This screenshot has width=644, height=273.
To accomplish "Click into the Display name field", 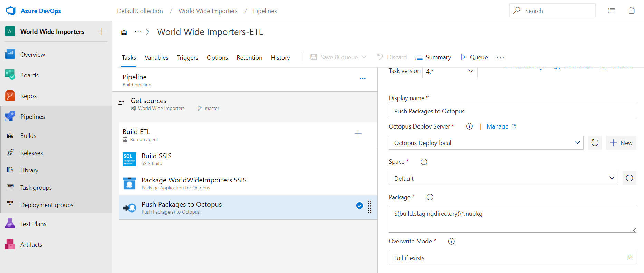I will tap(512, 111).
